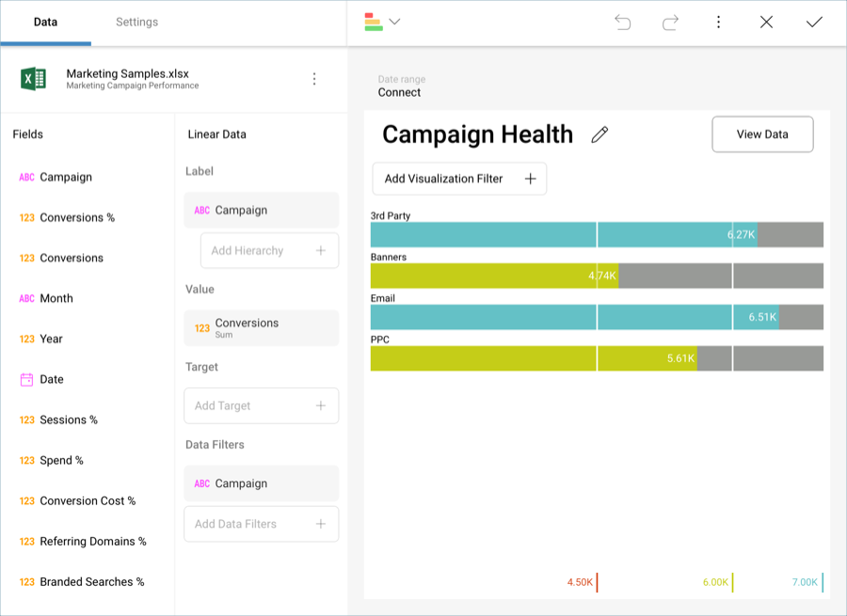Click the calendar icon beside Date field
The width and height of the screenshot is (847, 616).
(26, 380)
